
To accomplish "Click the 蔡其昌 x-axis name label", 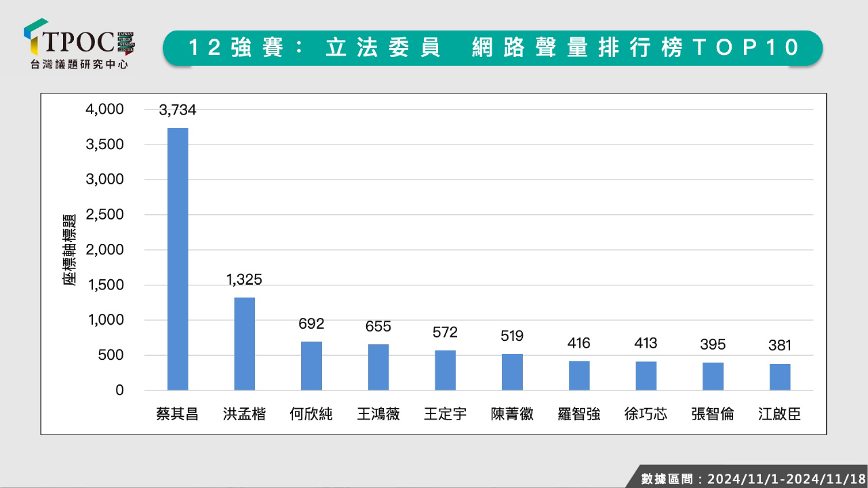I will 178,414.
